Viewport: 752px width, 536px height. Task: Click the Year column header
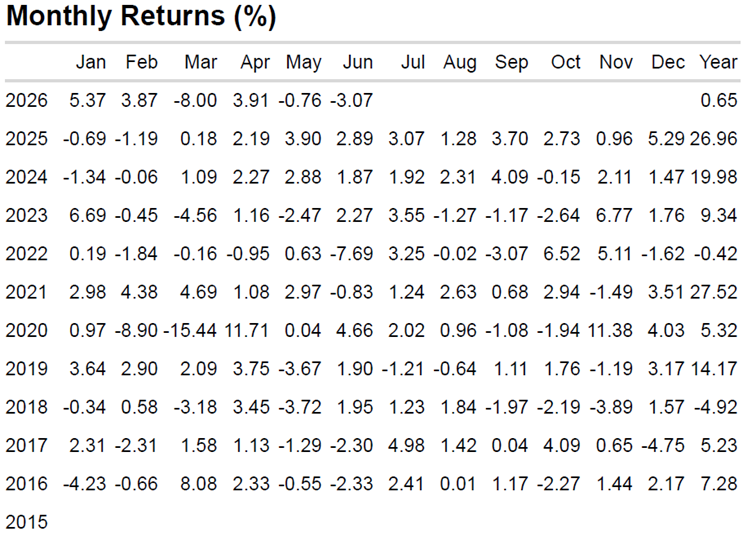click(718, 62)
